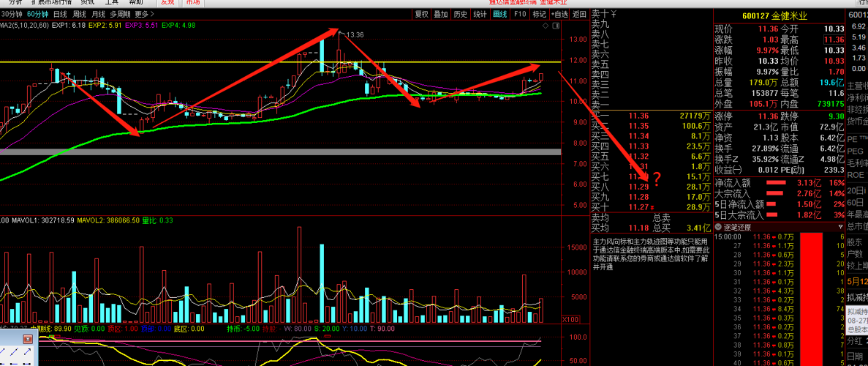Open the 卖十 price level dropdown
This screenshot has width=868, height=366.
coord(614,15)
